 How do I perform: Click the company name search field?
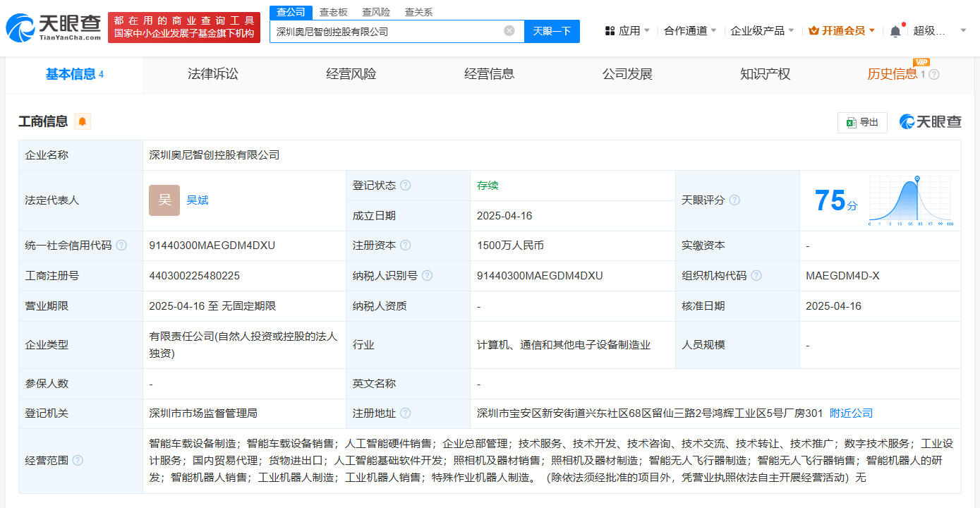pos(387,31)
